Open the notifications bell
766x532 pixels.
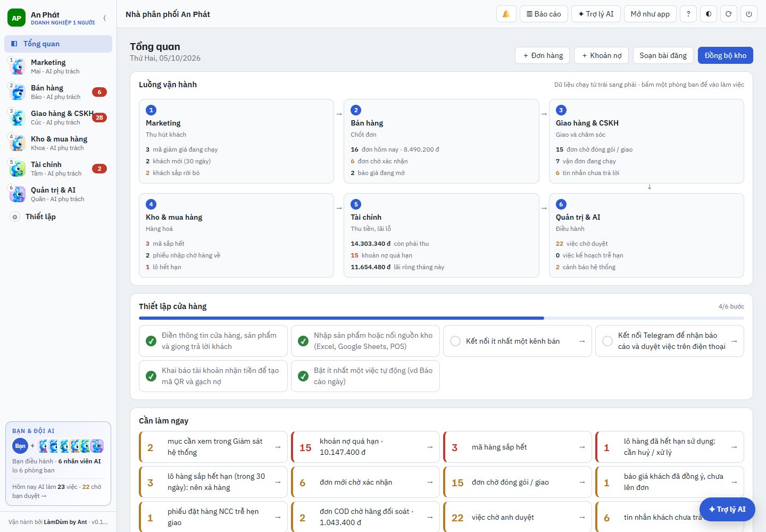(506, 14)
